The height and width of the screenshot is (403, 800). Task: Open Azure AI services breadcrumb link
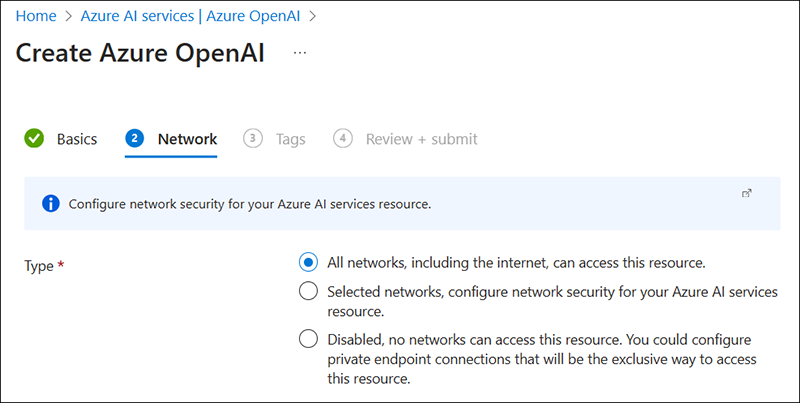135,16
